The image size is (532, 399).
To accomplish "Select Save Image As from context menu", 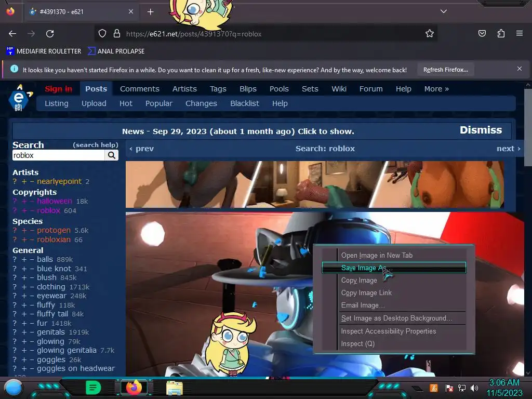I will point(394,268).
